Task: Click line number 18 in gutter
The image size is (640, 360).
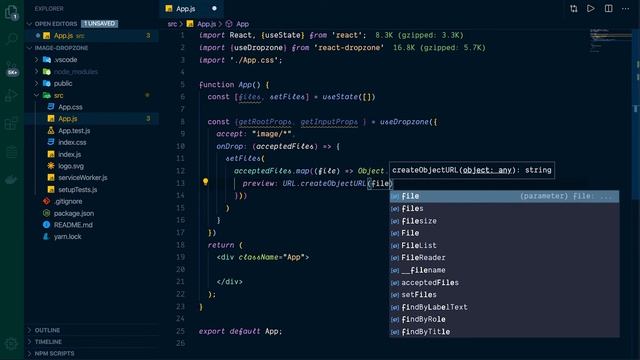Action: (x=180, y=245)
